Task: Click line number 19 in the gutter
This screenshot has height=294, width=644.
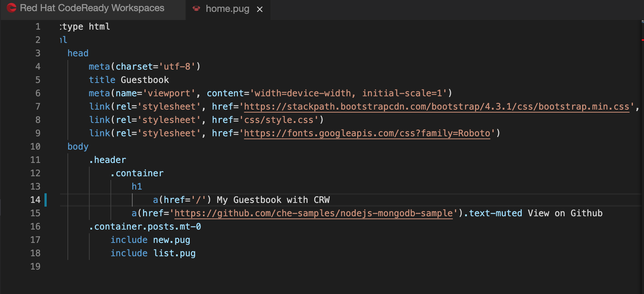Action: (x=35, y=267)
